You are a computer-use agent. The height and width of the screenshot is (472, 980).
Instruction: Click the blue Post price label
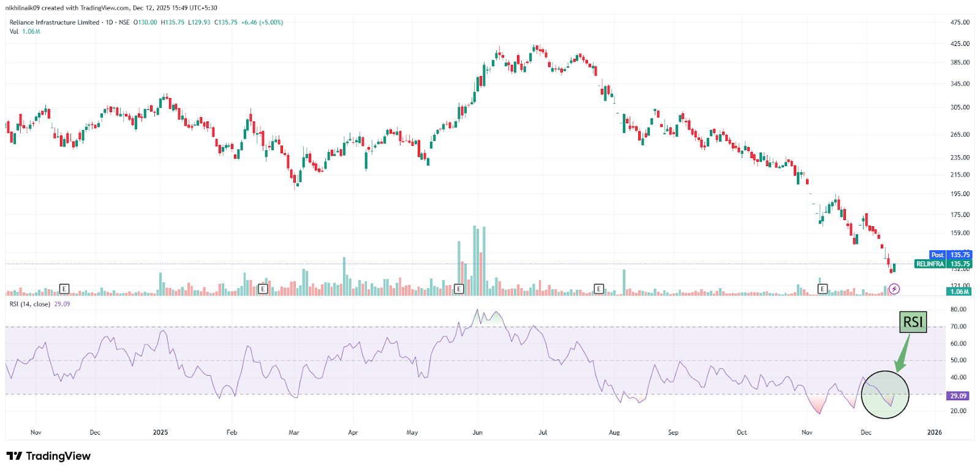tap(937, 255)
